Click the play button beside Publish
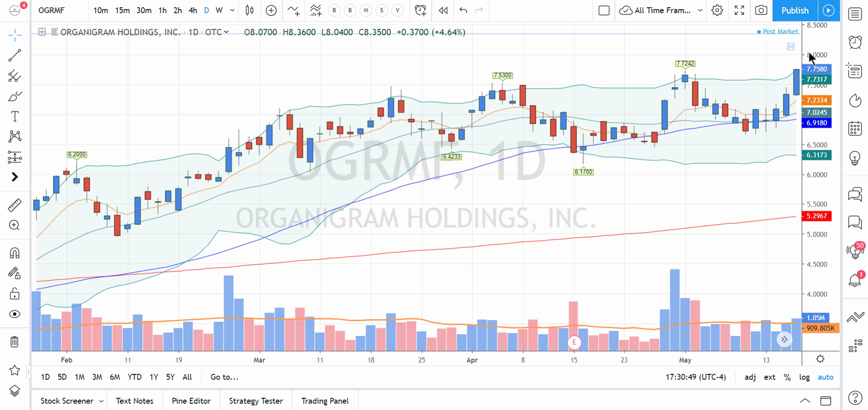Viewport: 868px width, 410px height. [829, 10]
